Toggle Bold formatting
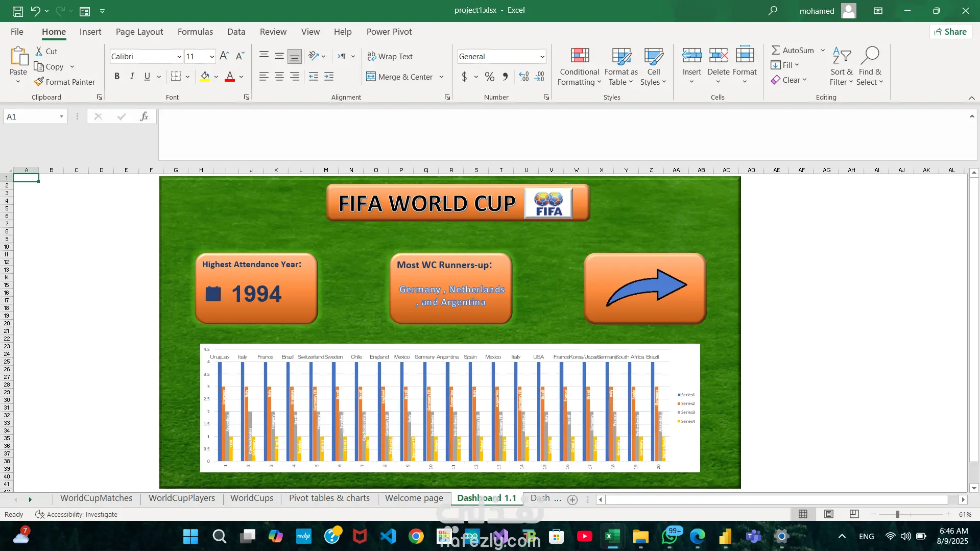Screen dimensions: 980x551 [117, 77]
